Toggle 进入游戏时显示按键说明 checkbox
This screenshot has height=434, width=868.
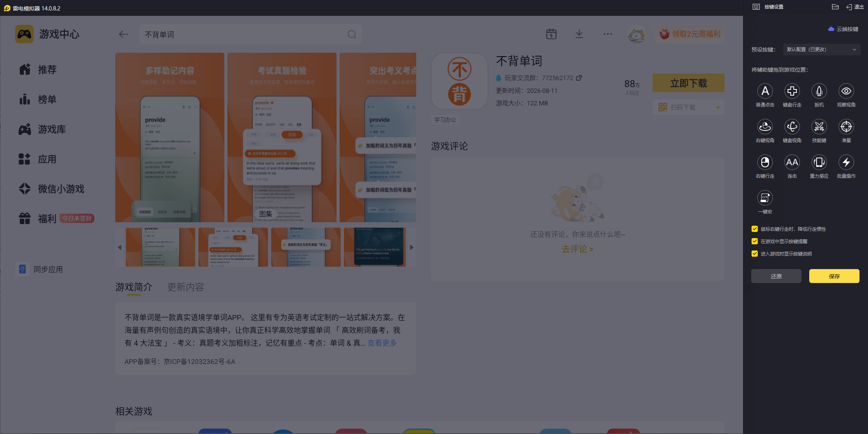754,254
